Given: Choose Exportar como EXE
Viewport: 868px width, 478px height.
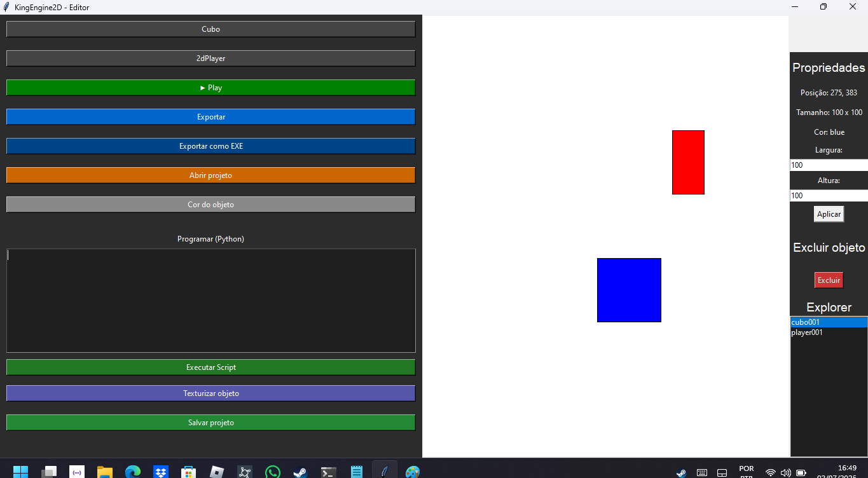Looking at the screenshot, I should pyautogui.click(x=210, y=146).
